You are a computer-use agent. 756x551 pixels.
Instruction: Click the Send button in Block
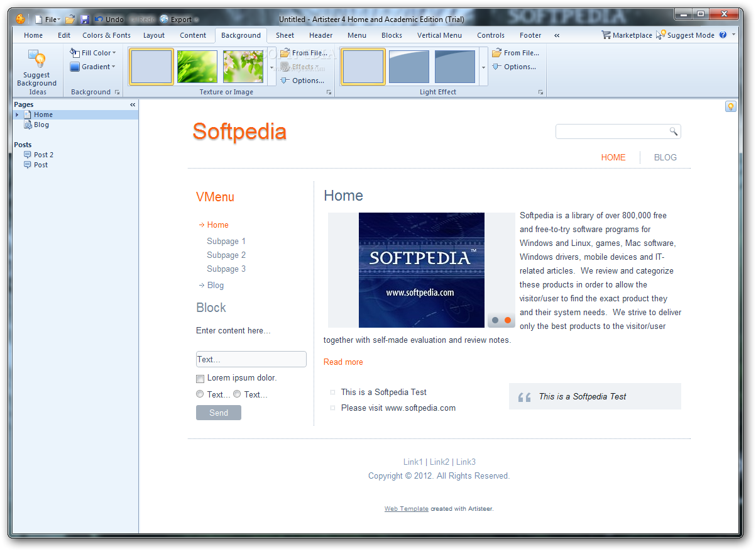tap(219, 413)
